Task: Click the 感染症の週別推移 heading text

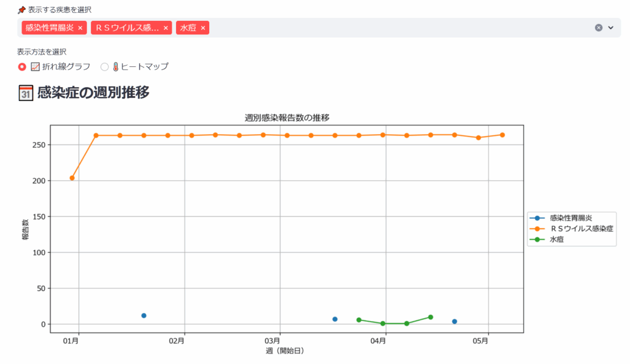Action: point(93,93)
